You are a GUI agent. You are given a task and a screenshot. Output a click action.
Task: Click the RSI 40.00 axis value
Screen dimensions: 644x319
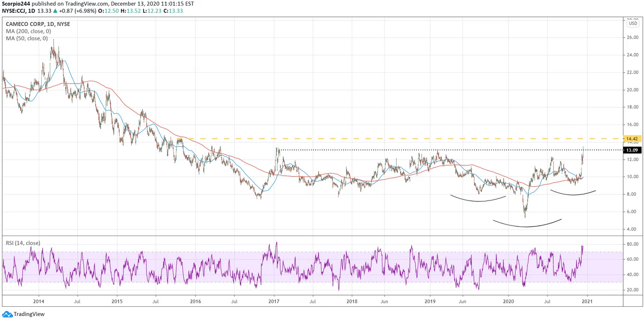pos(633,275)
